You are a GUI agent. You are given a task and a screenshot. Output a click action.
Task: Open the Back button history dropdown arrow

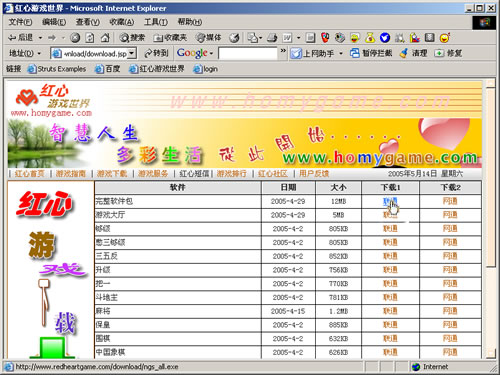click(40, 38)
